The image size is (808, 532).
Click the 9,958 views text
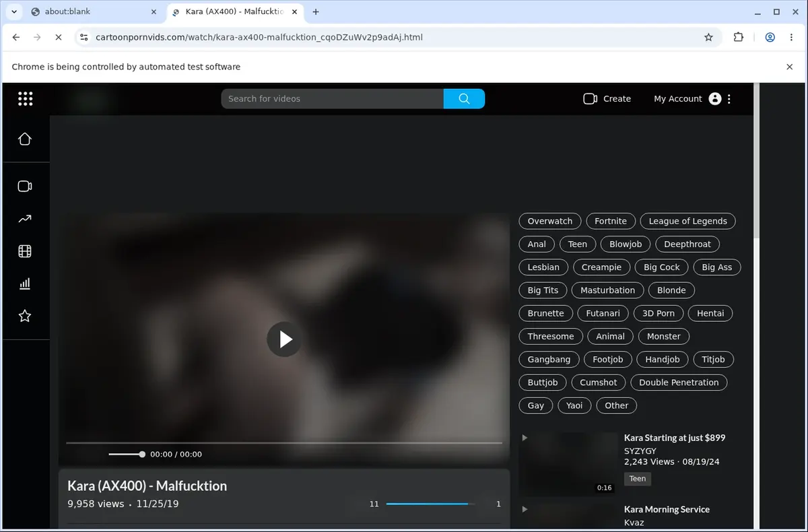coord(96,504)
